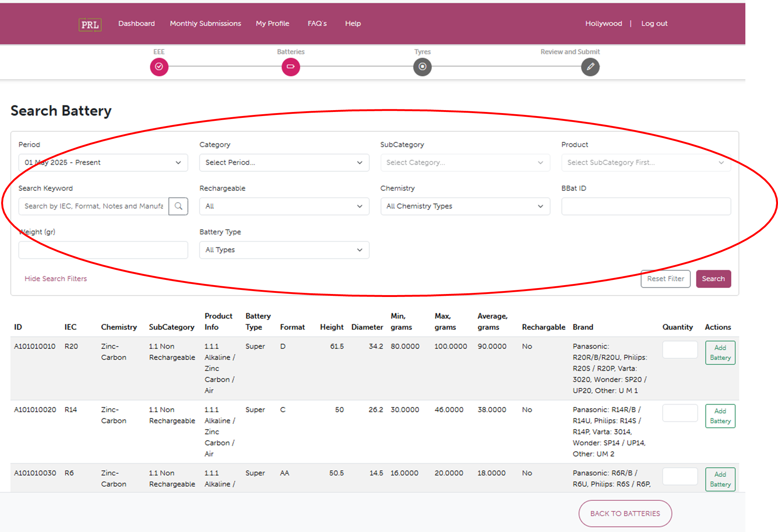The height and width of the screenshot is (532, 778).
Task: Open the Chemistry Types dropdown
Action: [465, 206]
